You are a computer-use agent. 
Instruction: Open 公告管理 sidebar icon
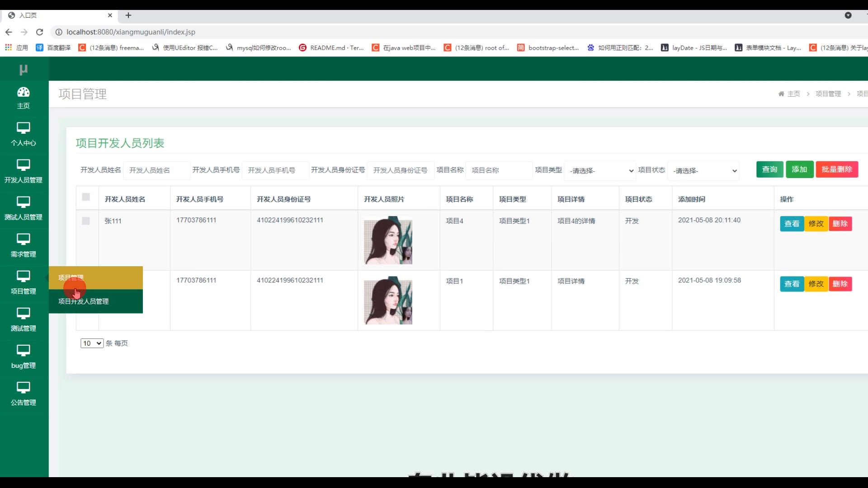24,394
